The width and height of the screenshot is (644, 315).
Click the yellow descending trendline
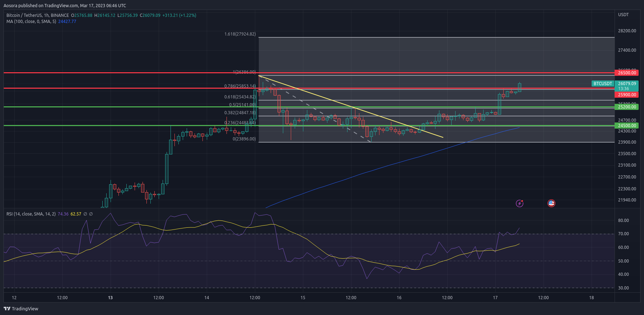(x=351, y=107)
